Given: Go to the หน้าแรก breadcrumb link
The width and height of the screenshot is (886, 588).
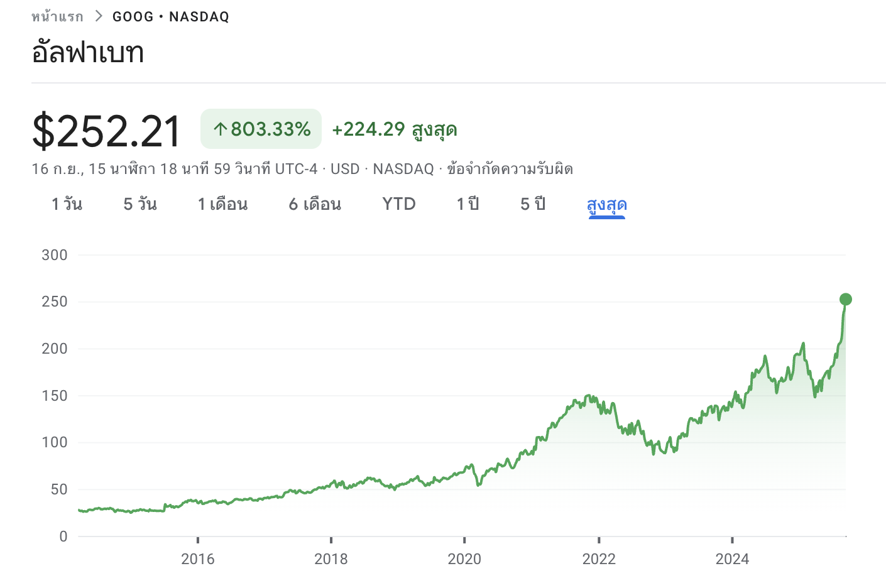Looking at the screenshot, I should (57, 16).
